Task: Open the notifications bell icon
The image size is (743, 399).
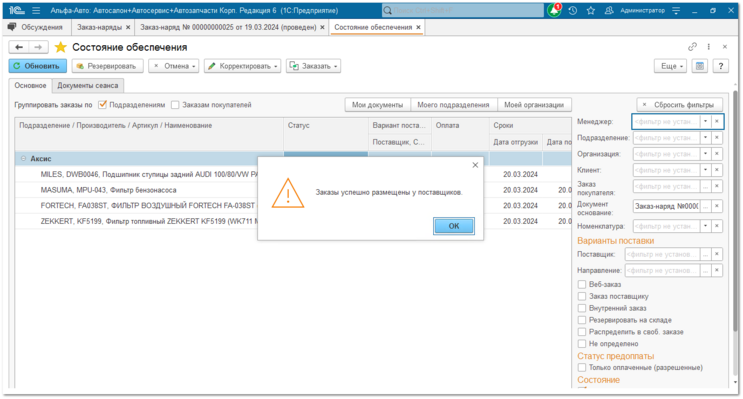Action: coord(554,10)
